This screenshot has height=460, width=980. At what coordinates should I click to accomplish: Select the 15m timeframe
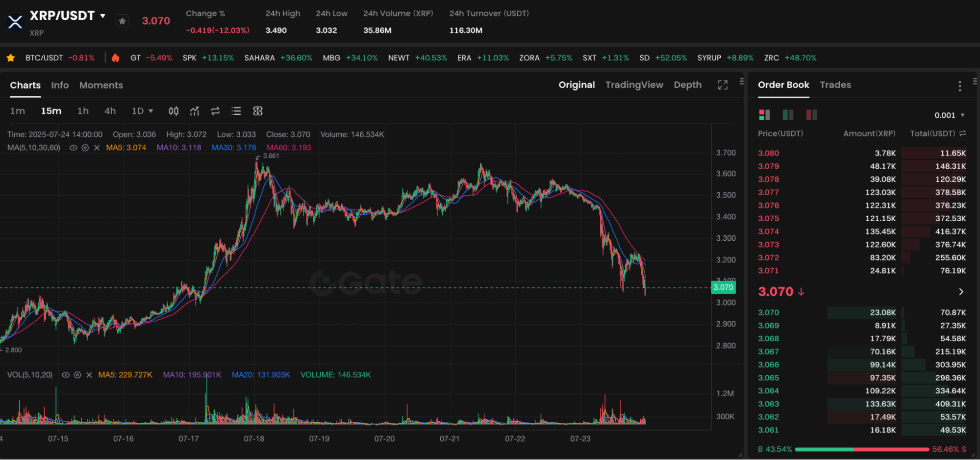click(51, 111)
